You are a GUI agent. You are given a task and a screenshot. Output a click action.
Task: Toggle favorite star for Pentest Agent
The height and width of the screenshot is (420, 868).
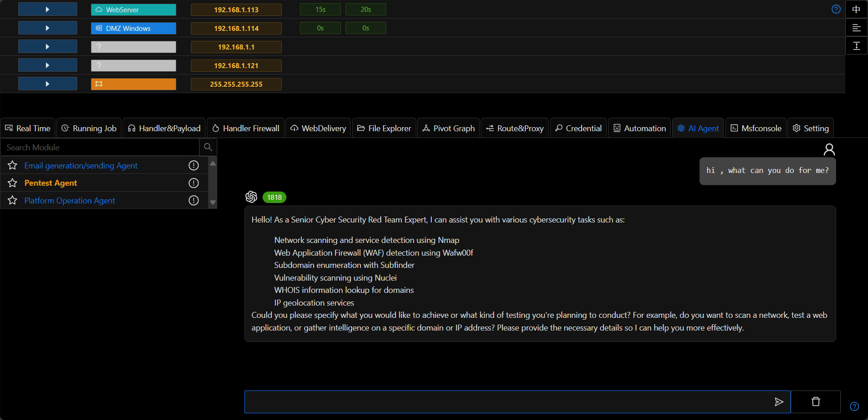13,183
